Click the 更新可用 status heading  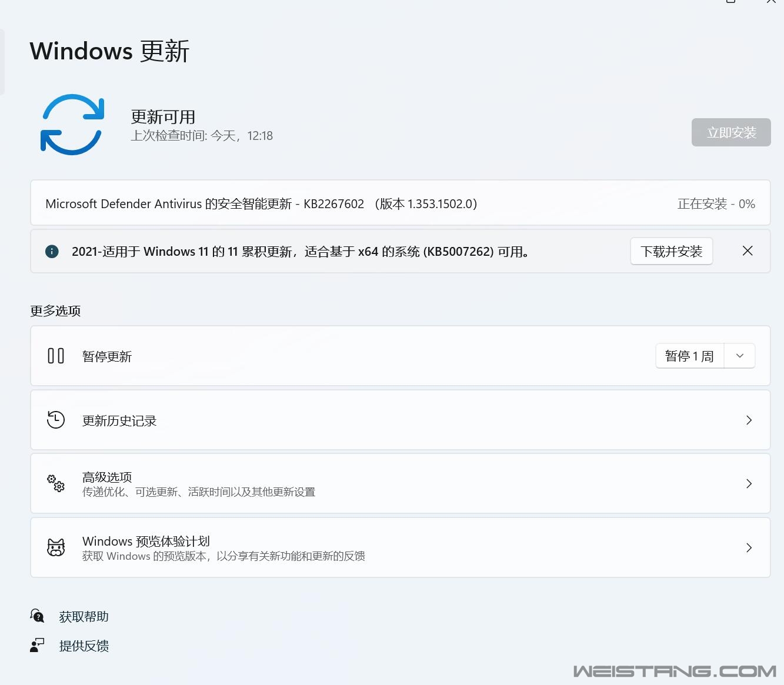click(163, 117)
